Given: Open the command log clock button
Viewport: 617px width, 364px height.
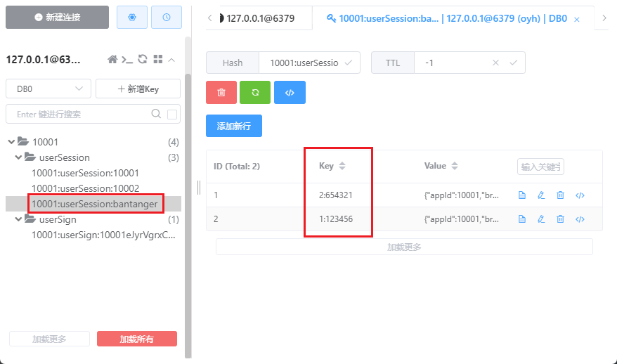Looking at the screenshot, I should pos(167,18).
